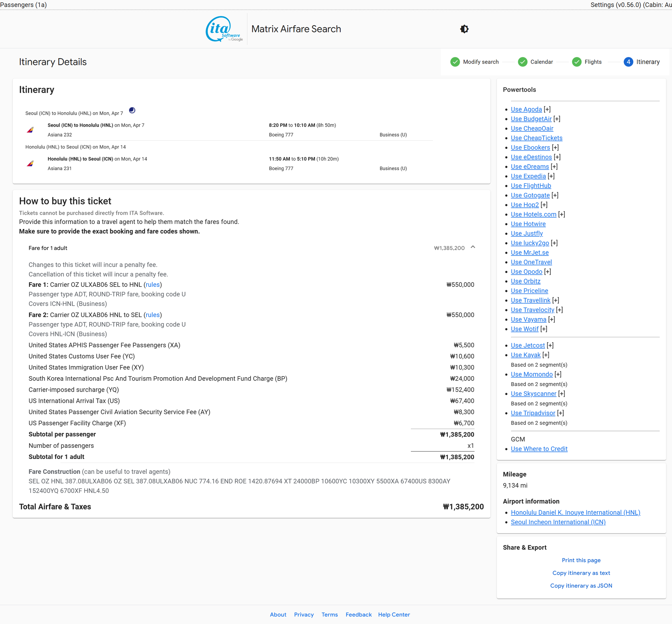Click Copy itinerary as JSON
Screen dimensions: 672x624
581,586
